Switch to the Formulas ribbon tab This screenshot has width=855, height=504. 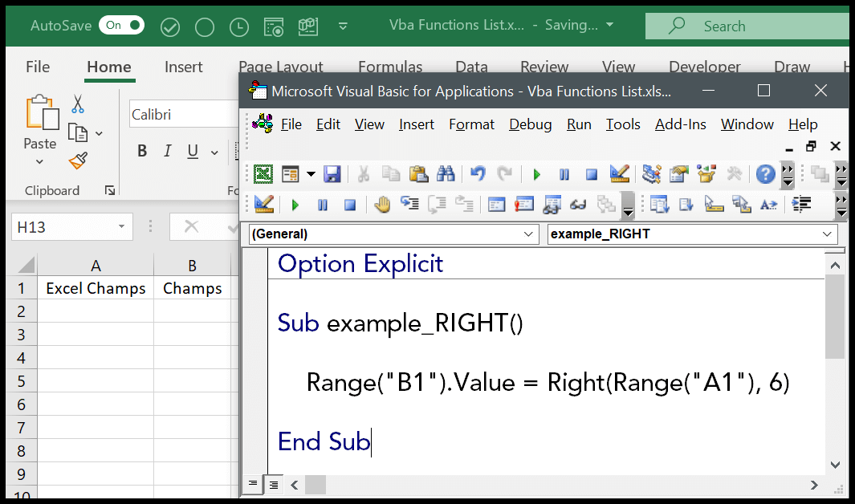click(390, 67)
